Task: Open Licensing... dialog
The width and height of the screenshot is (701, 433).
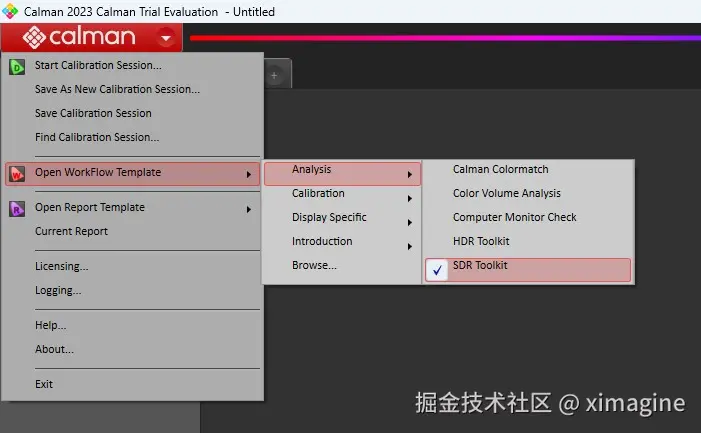Action: [62, 266]
